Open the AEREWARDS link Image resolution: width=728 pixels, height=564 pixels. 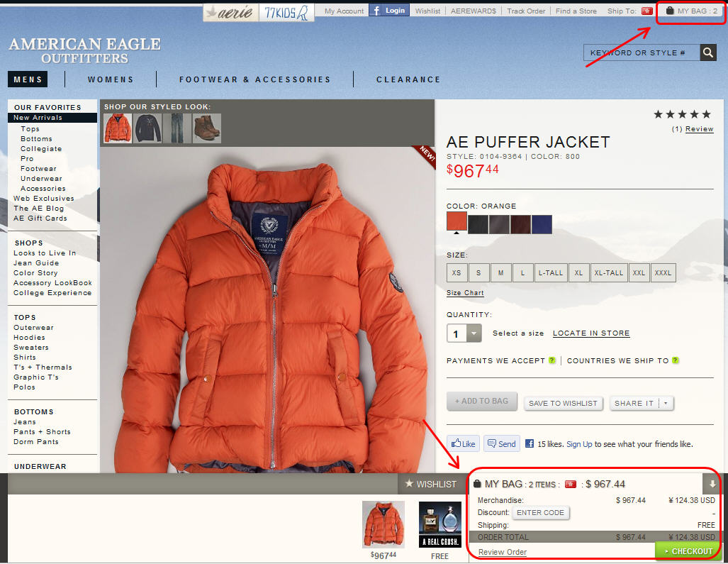473,11
